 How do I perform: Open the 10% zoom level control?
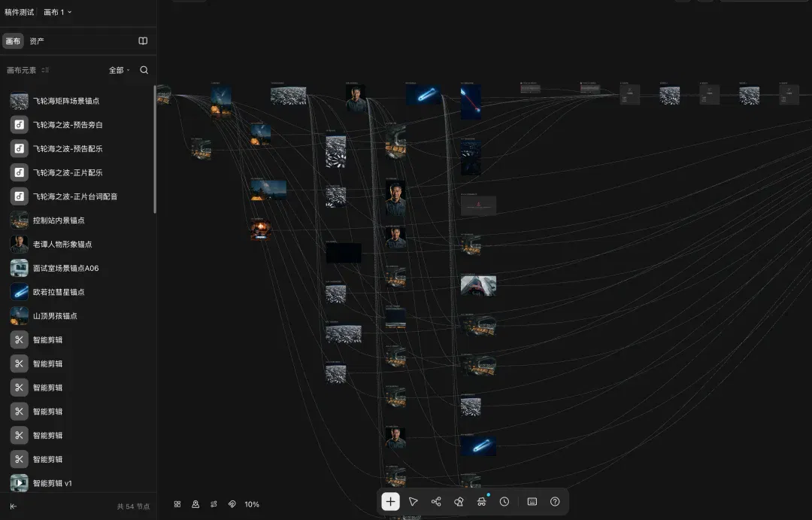[252, 504]
